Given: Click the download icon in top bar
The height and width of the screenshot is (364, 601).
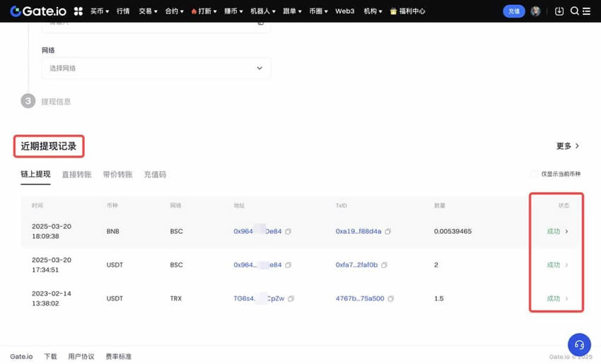Looking at the screenshot, I should pos(559,11).
